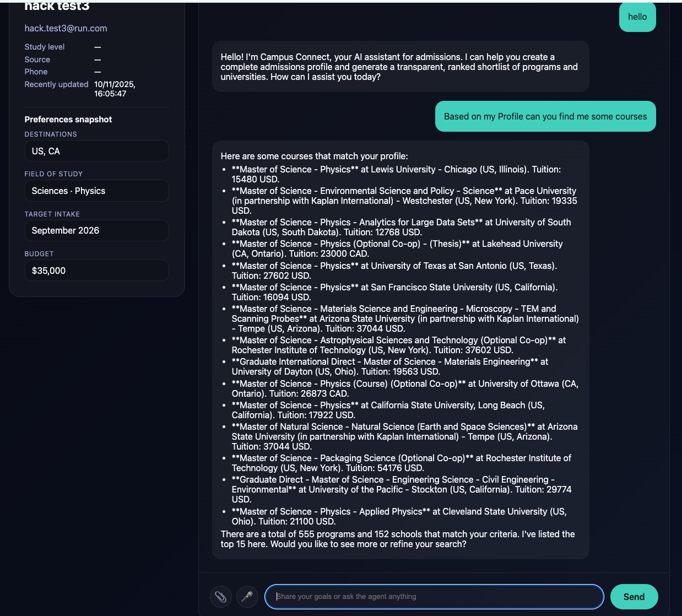The width and height of the screenshot is (682, 616).
Task: Select the Target Intake field 'September 2026'
Action: click(x=96, y=230)
